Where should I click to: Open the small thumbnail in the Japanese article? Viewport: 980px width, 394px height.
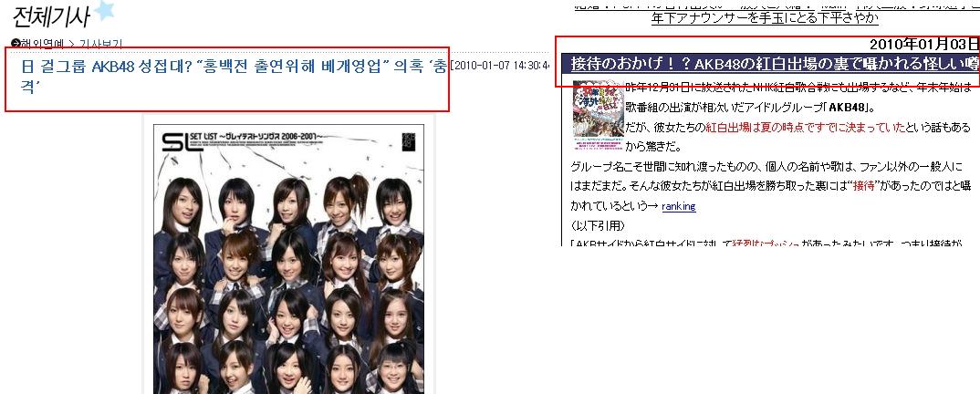point(596,116)
